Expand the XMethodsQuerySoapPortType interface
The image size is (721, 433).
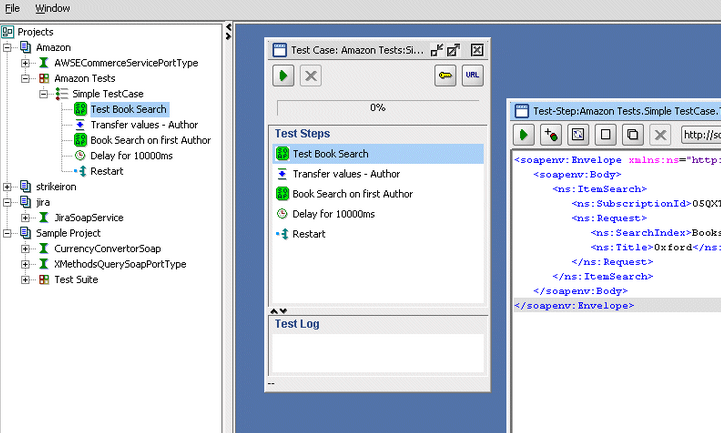coord(25,264)
